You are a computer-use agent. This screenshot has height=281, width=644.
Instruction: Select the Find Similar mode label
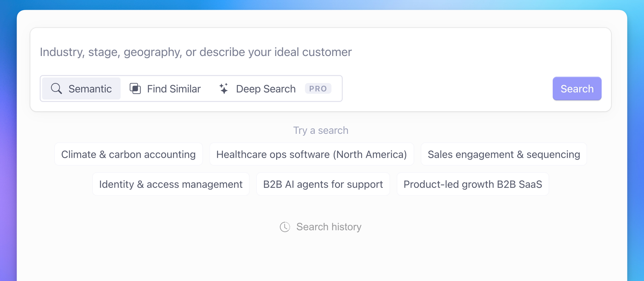point(173,89)
